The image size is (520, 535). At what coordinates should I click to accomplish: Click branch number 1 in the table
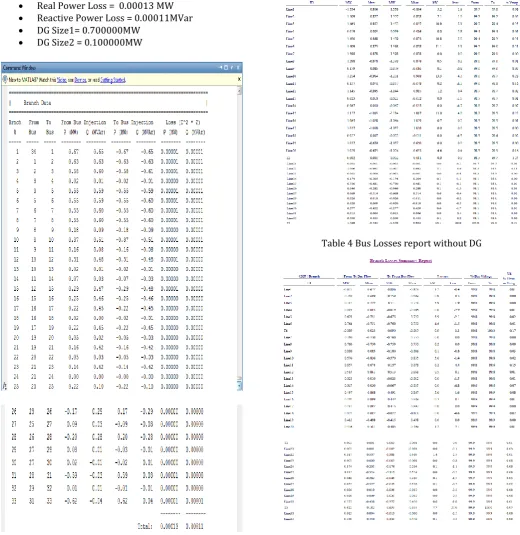click(x=17, y=151)
